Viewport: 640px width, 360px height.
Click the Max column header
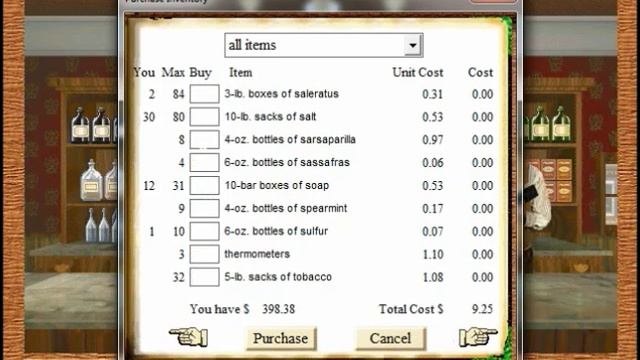point(173,73)
